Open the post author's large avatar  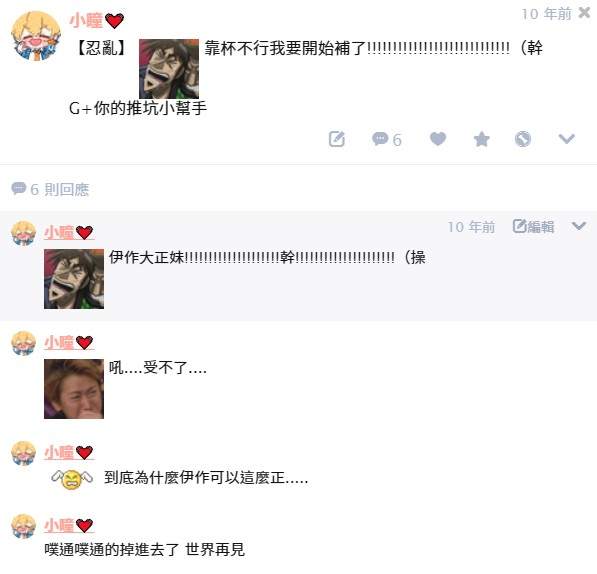[36, 36]
